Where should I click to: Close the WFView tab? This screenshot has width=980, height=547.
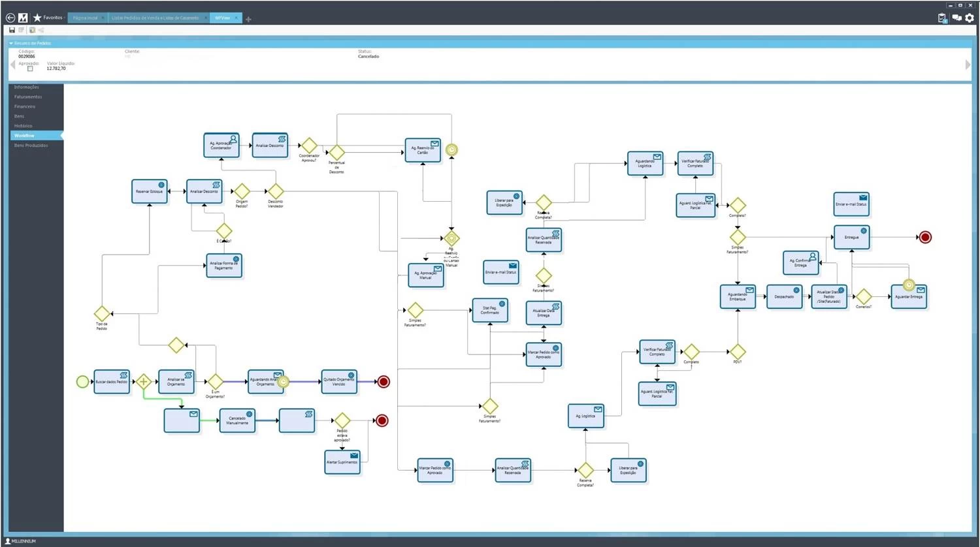point(237,18)
